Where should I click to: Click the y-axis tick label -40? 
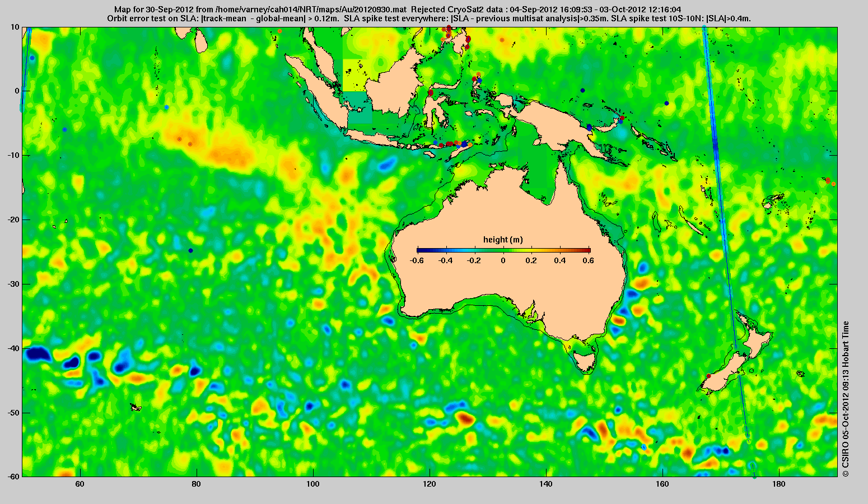click(x=13, y=348)
